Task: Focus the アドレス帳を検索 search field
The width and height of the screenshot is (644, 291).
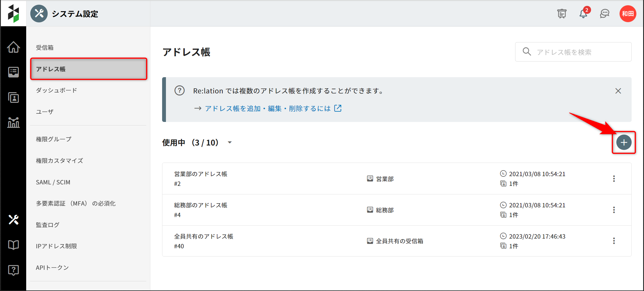Action: point(577,52)
